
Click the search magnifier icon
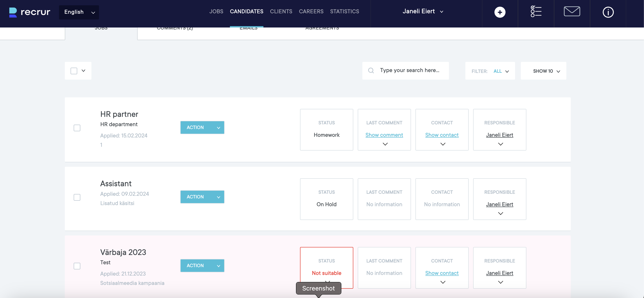point(371,71)
